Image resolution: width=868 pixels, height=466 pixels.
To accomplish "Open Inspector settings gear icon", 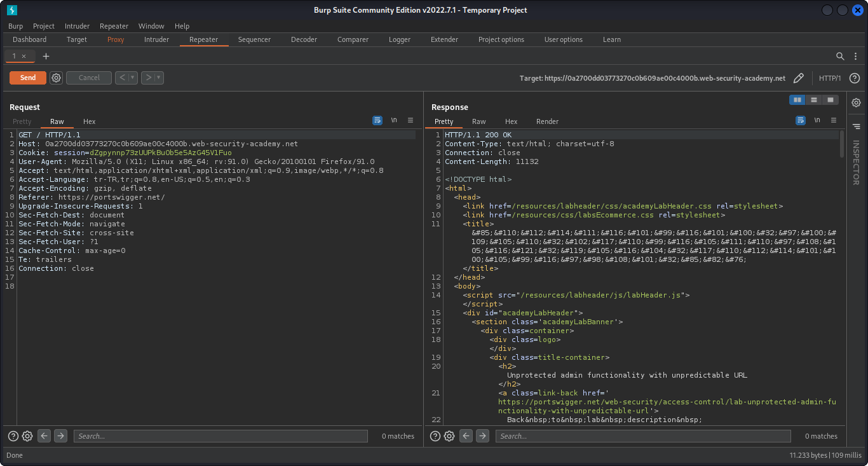I will (x=856, y=102).
